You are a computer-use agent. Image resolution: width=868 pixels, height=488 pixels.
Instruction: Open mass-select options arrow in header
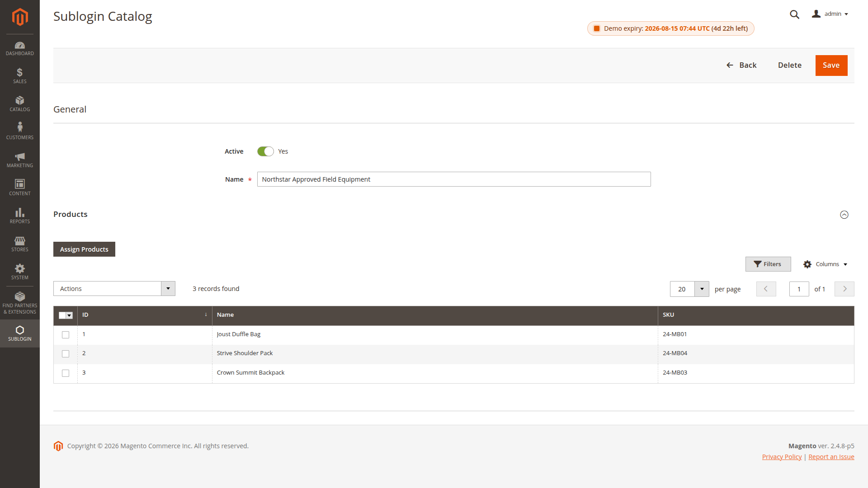pyautogui.click(x=70, y=315)
